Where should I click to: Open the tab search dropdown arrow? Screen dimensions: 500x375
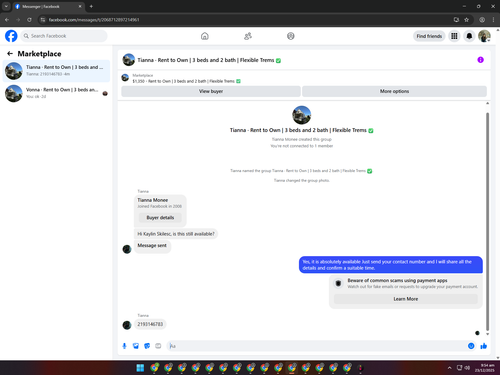click(x=6, y=6)
